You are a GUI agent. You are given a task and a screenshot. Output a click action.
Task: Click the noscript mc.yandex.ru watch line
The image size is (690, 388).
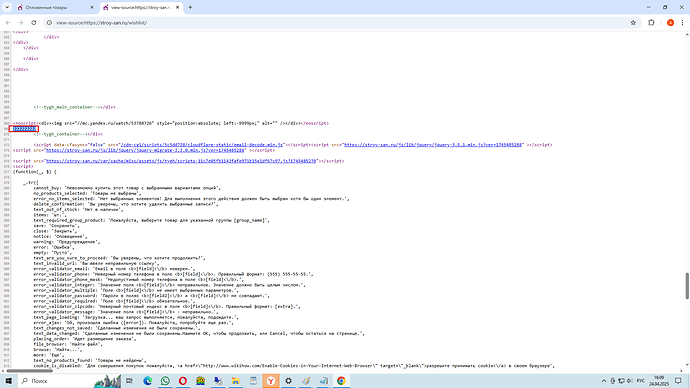click(x=171, y=123)
